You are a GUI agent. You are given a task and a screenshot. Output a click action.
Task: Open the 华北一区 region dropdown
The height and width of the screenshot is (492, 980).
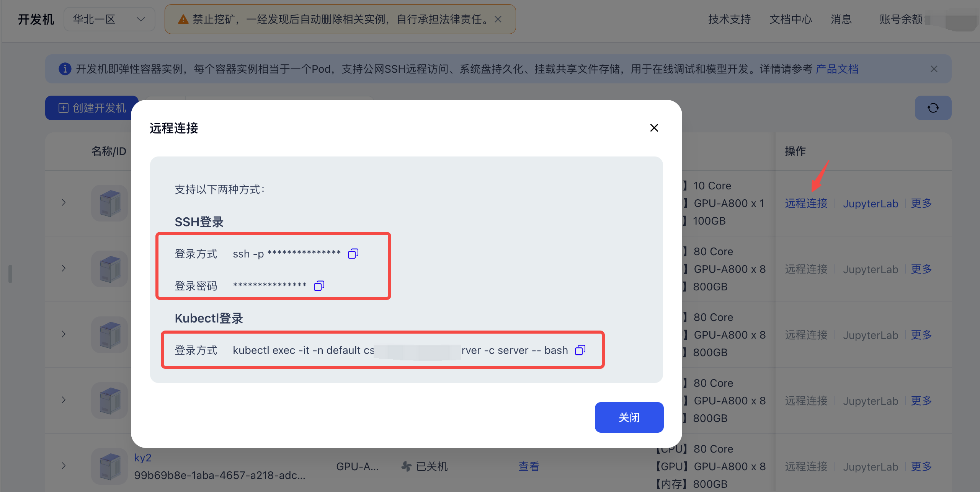tap(109, 19)
